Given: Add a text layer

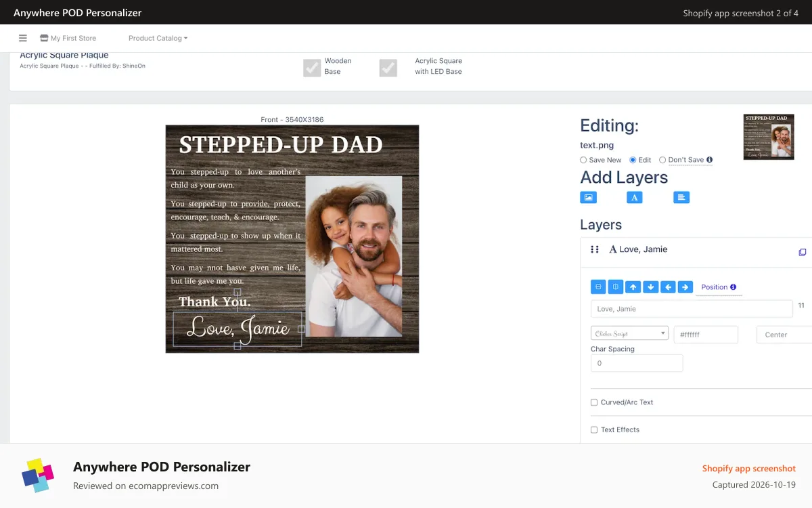Looking at the screenshot, I should click(x=634, y=197).
